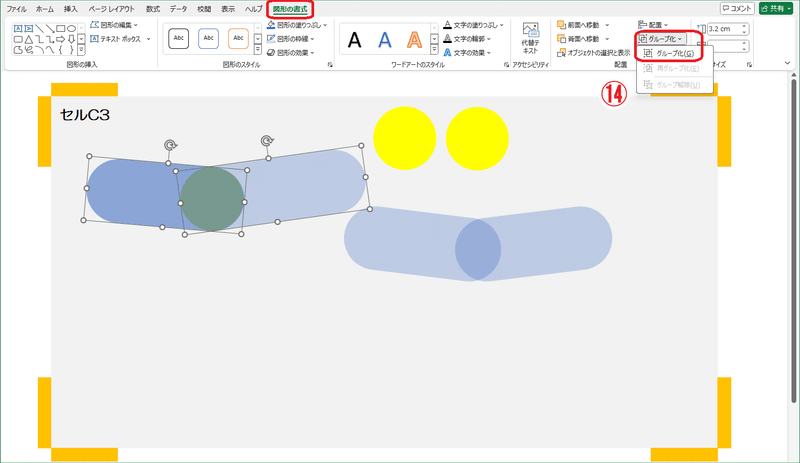This screenshot has width=800, height=463.
Task: Switch to Page Layout (ページ レイアウト) tab
Action: [x=111, y=9]
